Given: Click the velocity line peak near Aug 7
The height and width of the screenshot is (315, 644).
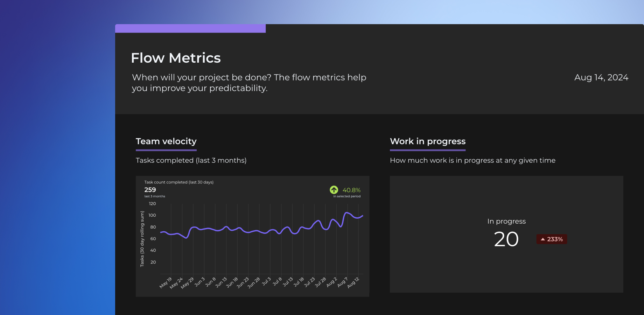Looking at the screenshot, I should [347, 212].
